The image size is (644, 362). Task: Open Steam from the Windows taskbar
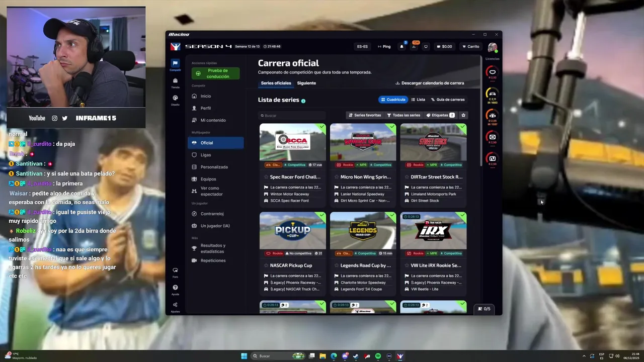pyautogui.click(x=356, y=356)
